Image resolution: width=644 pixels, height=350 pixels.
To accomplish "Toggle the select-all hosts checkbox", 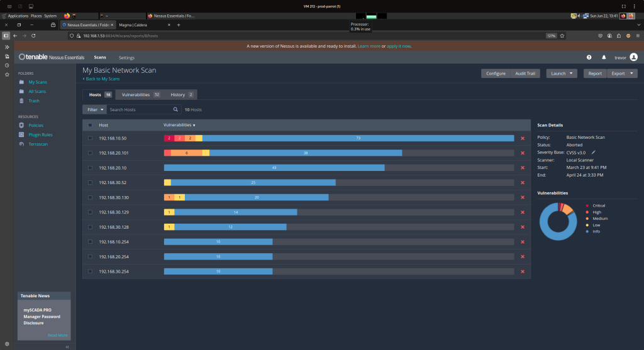I will pyautogui.click(x=91, y=125).
